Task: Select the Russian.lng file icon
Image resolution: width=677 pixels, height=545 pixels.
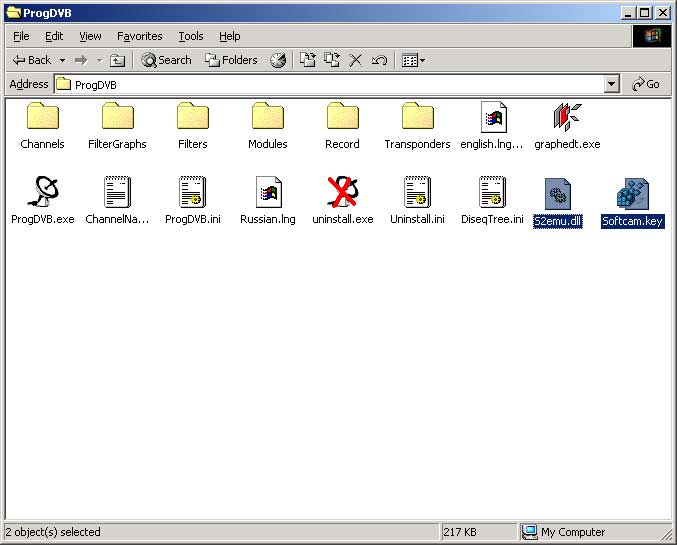Action: (268, 192)
